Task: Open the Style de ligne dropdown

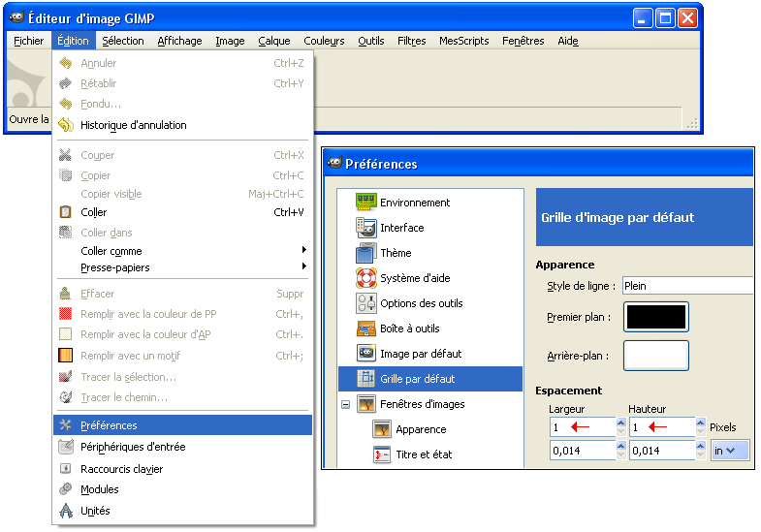Action: click(x=687, y=286)
